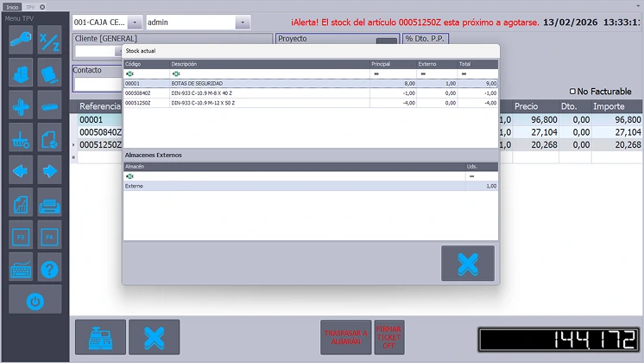644x363 pixels.
Task: Click the power off icon
Action: [35, 301]
